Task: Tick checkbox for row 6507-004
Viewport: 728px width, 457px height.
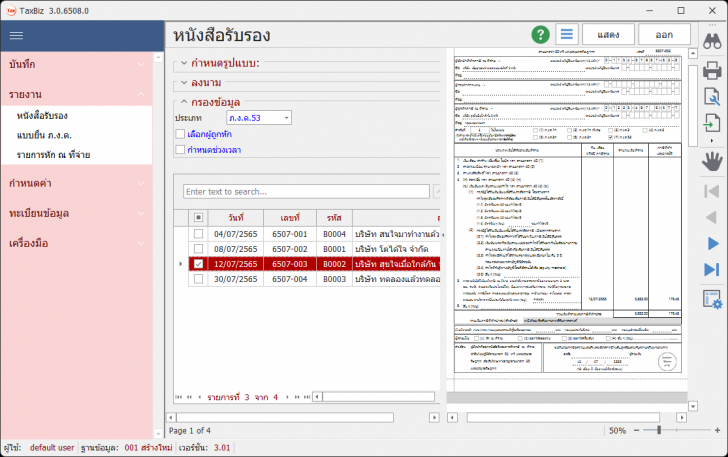Action: point(198,279)
